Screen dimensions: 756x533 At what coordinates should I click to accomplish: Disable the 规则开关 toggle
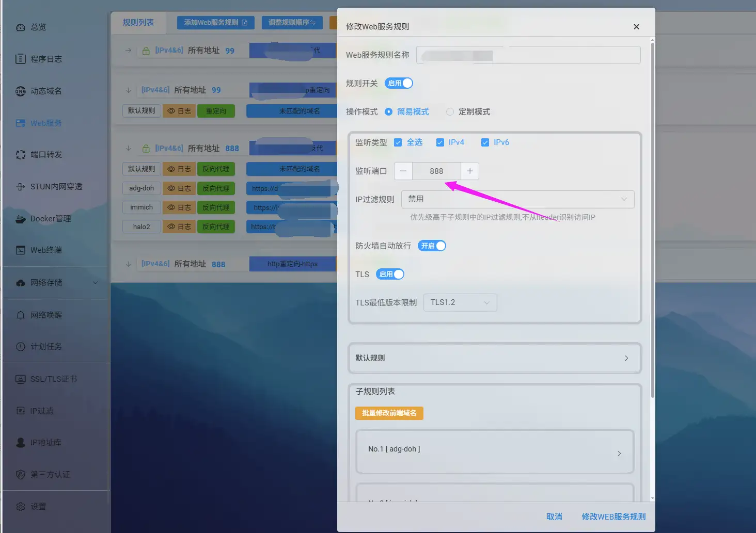click(398, 83)
